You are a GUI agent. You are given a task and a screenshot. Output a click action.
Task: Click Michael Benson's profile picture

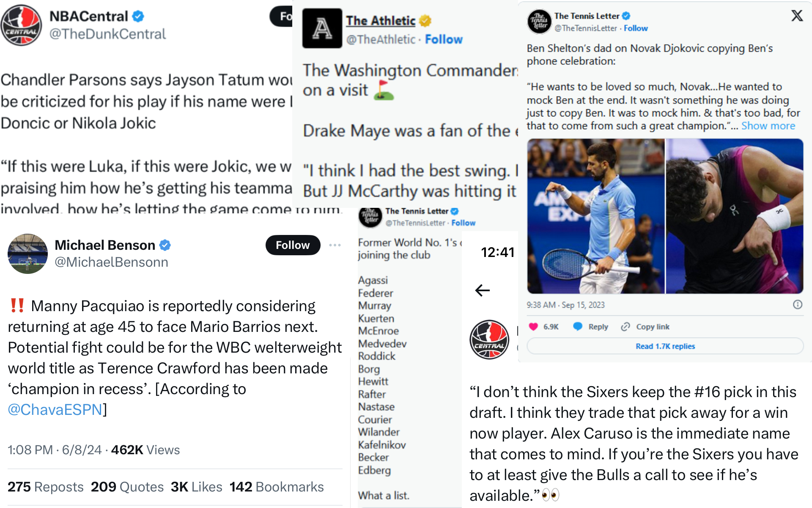pyautogui.click(x=27, y=254)
